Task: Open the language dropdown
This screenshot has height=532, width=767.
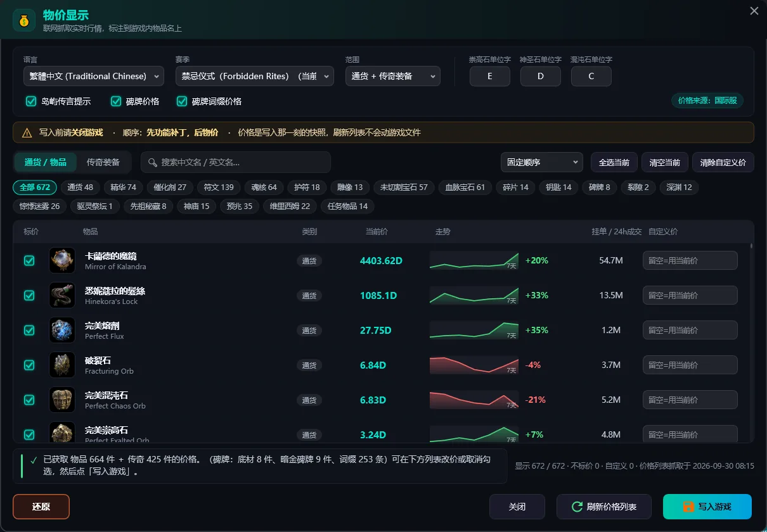Action: pos(94,76)
